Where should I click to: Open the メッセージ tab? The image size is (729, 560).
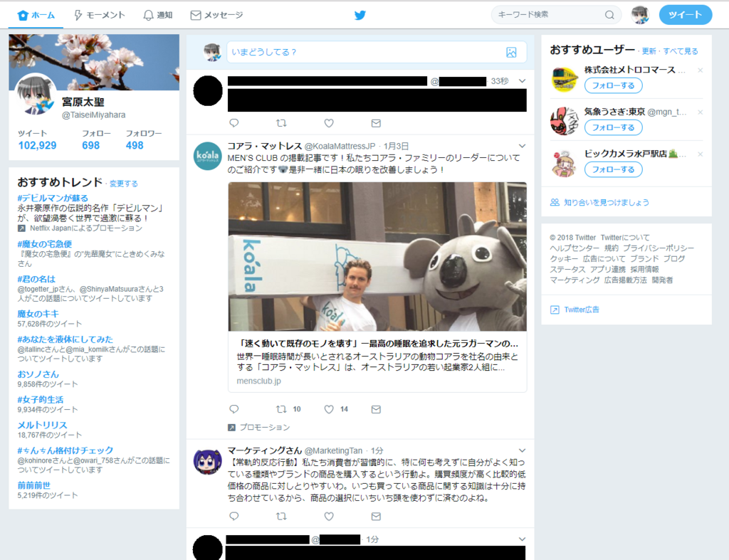point(216,16)
